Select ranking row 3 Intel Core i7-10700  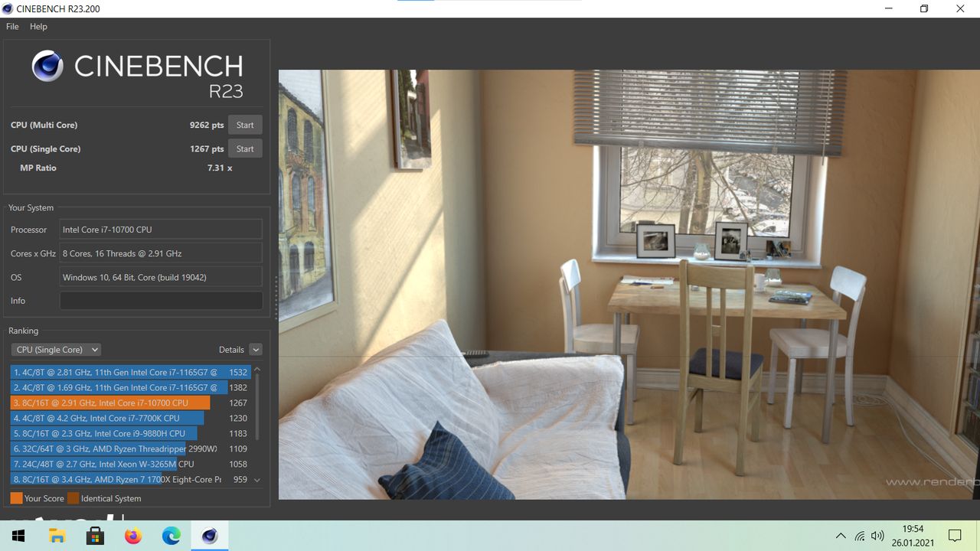[x=130, y=403]
